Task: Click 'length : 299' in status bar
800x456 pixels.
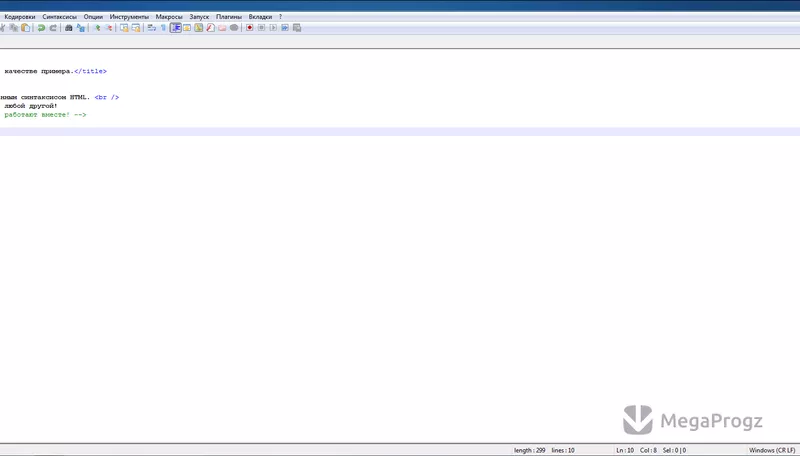Action: [x=529, y=450]
